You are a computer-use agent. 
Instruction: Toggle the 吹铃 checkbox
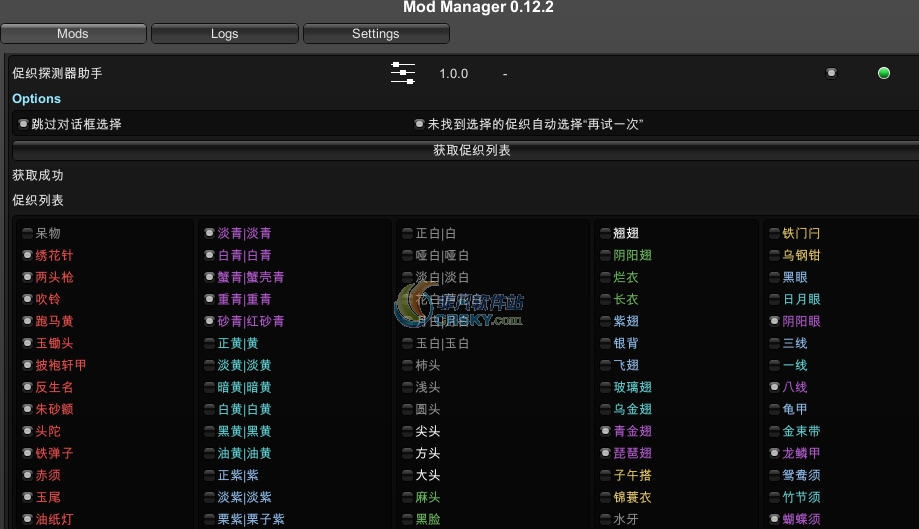coord(27,299)
